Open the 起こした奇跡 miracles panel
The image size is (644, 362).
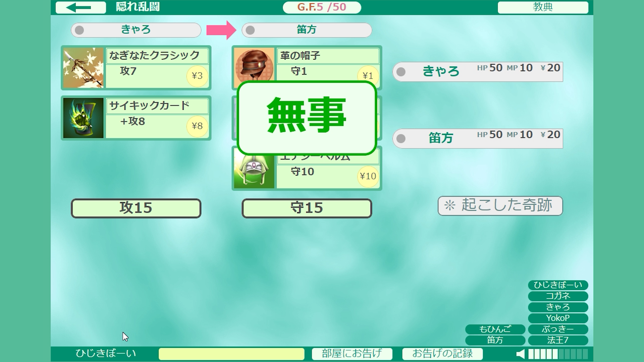click(500, 205)
